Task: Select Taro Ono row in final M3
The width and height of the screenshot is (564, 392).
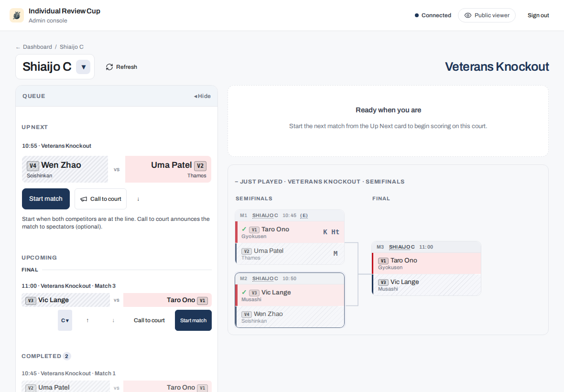Action: [427, 263]
